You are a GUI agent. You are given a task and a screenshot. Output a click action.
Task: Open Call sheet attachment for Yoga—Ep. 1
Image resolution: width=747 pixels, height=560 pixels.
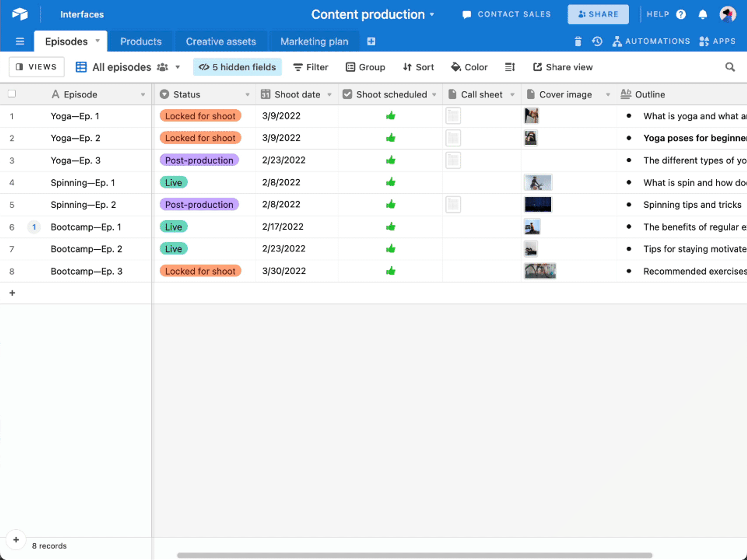[x=453, y=116]
